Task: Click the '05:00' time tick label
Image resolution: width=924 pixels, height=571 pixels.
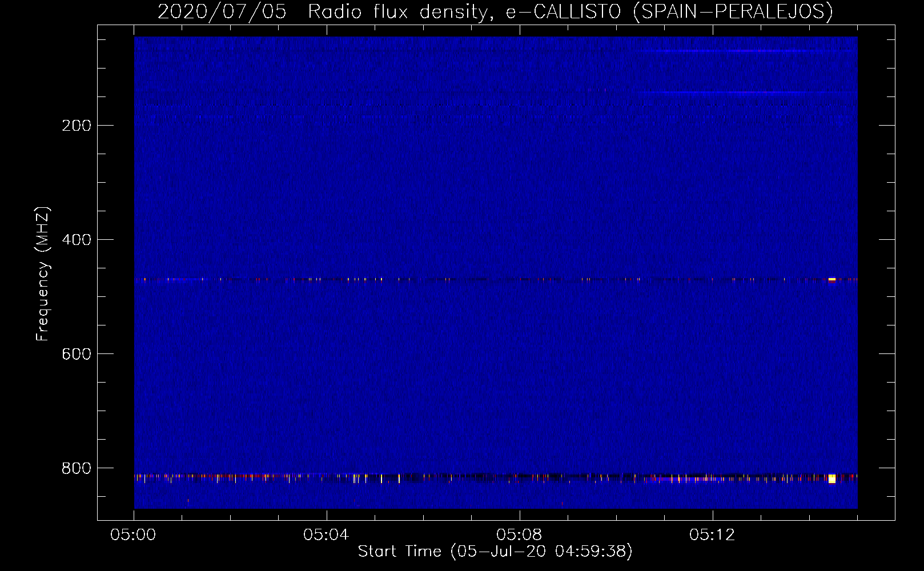Action: pos(133,535)
